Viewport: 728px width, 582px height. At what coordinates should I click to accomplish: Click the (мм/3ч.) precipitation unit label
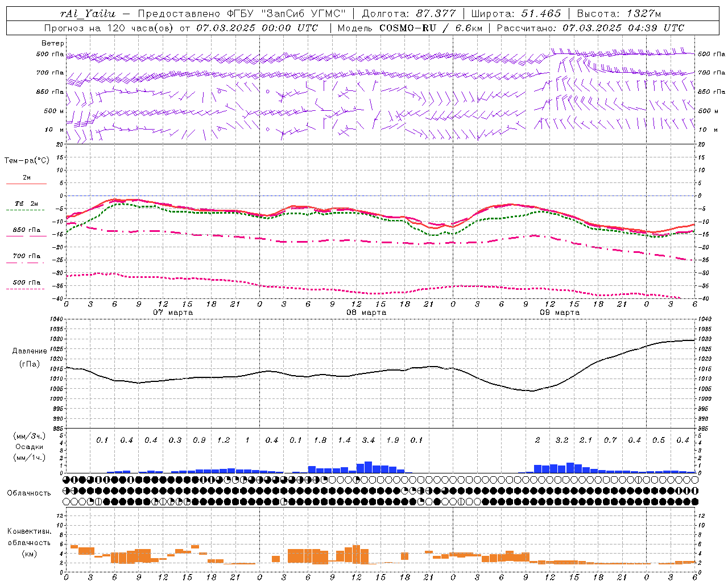(30, 436)
